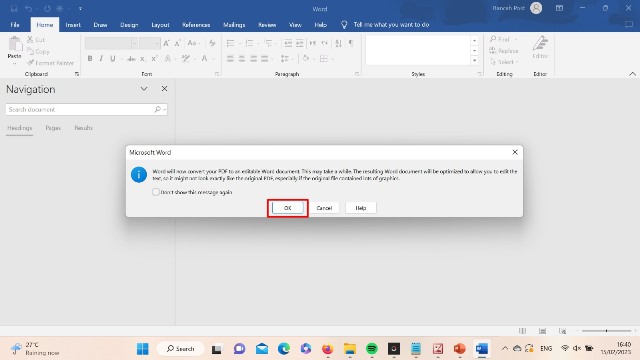The image size is (640, 360).
Task: Click Text Effects icon
Action: pyautogui.click(x=168, y=59)
